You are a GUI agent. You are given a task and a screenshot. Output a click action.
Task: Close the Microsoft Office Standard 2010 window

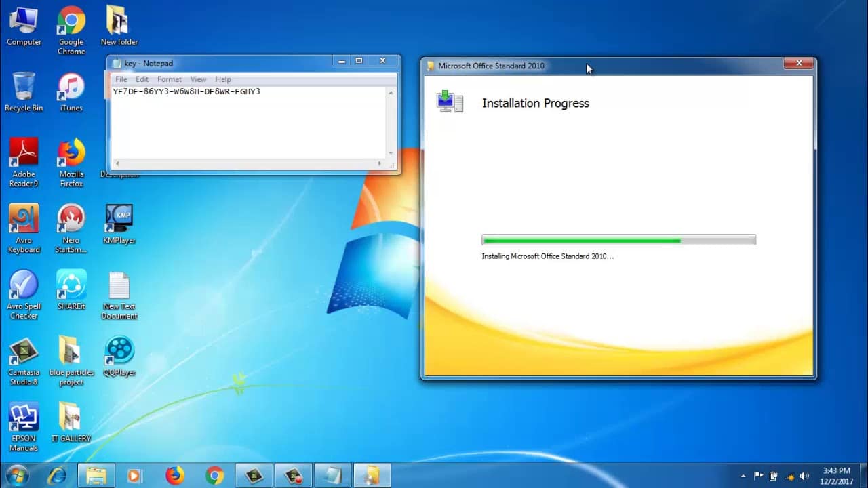[x=799, y=64]
